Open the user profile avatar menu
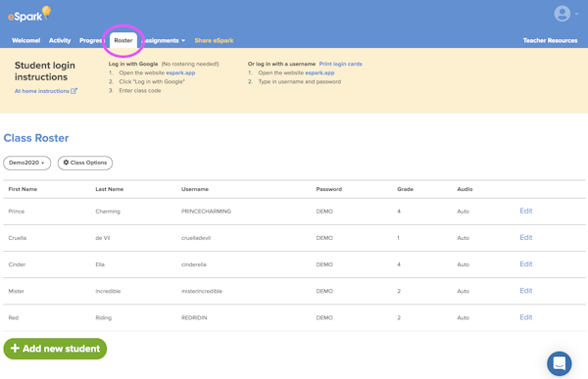588x379 pixels. (563, 14)
